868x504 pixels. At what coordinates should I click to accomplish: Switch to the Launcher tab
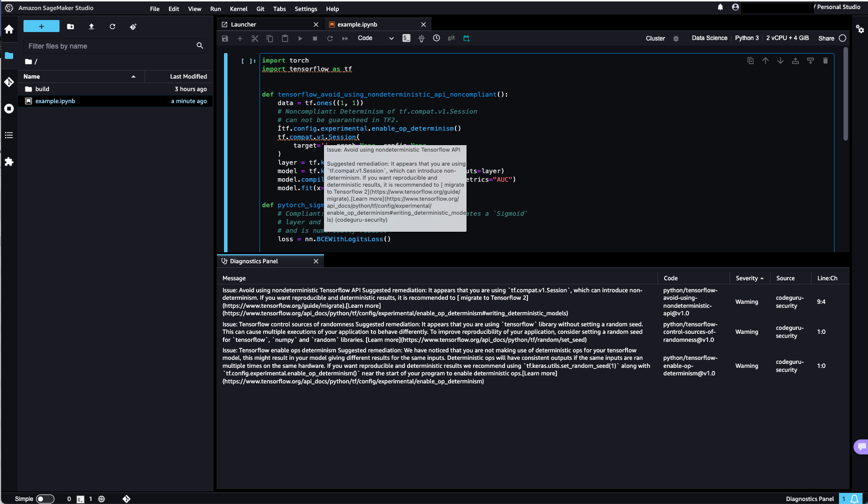(x=244, y=25)
